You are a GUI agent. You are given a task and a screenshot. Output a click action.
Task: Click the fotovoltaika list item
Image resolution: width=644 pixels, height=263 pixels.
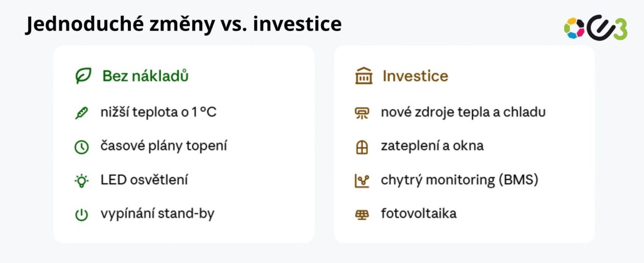[419, 213]
